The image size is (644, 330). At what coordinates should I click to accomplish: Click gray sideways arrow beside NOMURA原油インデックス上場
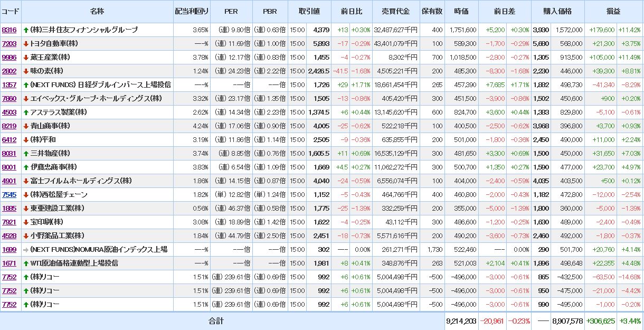tap(26, 250)
